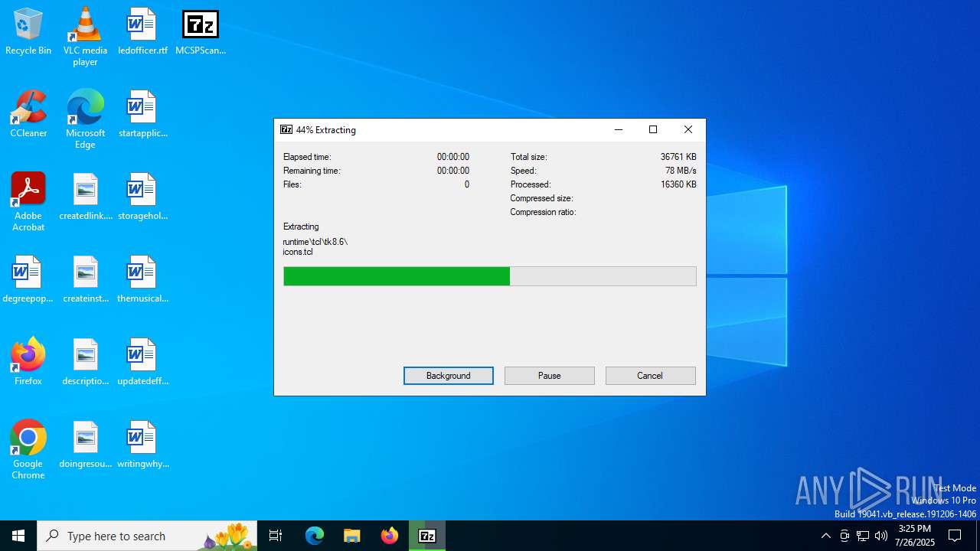This screenshot has width=980, height=551.
Task: Open Task View from taskbar
Action: coord(276,536)
